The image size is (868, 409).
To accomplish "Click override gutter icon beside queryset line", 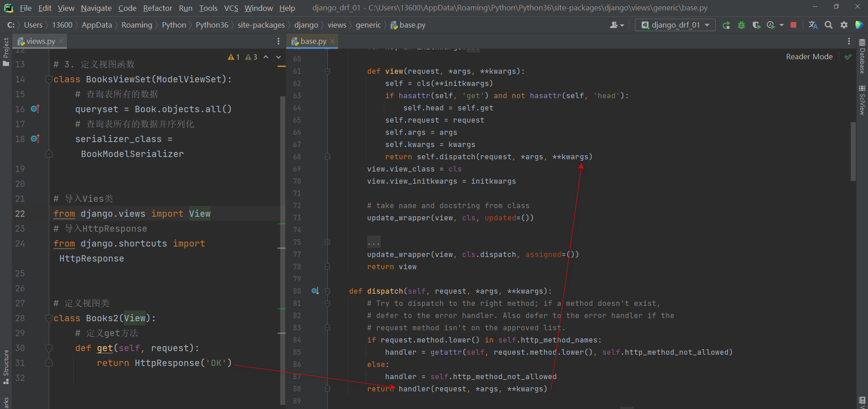I will tap(35, 109).
